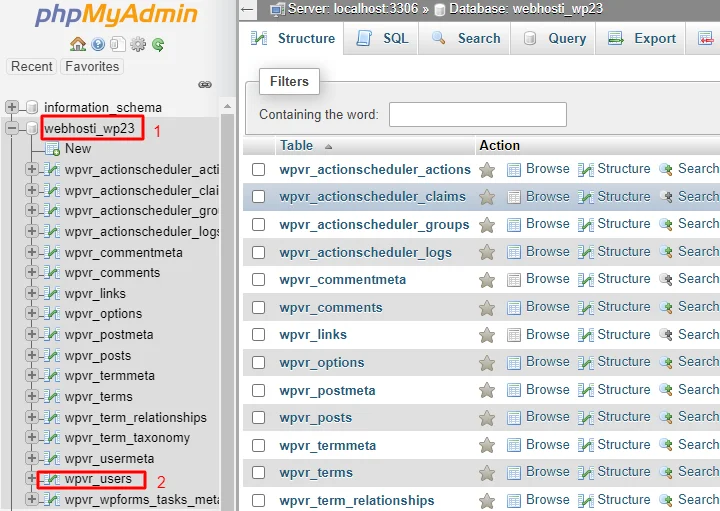Click the New table icon in sidebar
This screenshot has height=511, width=720.
(52, 149)
